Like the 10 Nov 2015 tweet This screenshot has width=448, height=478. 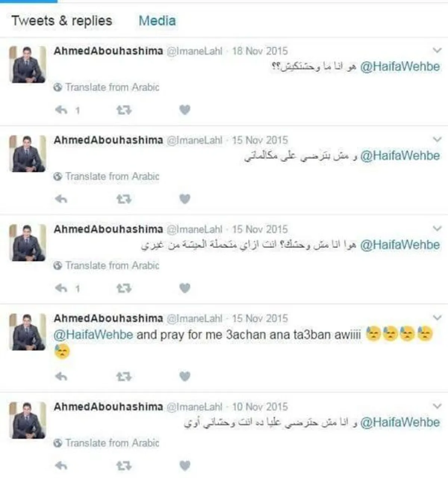tap(185, 466)
